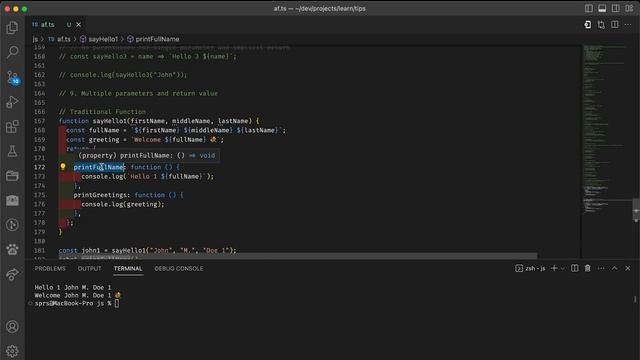The height and width of the screenshot is (360, 640).
Task: Split the editor to the right
Action: [615, 24]
